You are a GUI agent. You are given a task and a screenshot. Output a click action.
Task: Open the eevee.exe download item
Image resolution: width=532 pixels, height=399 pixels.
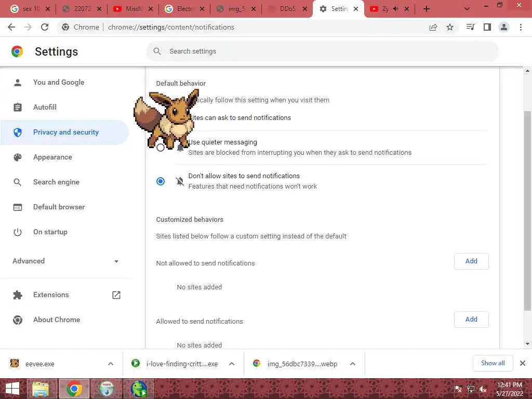(x=39, y=364)
